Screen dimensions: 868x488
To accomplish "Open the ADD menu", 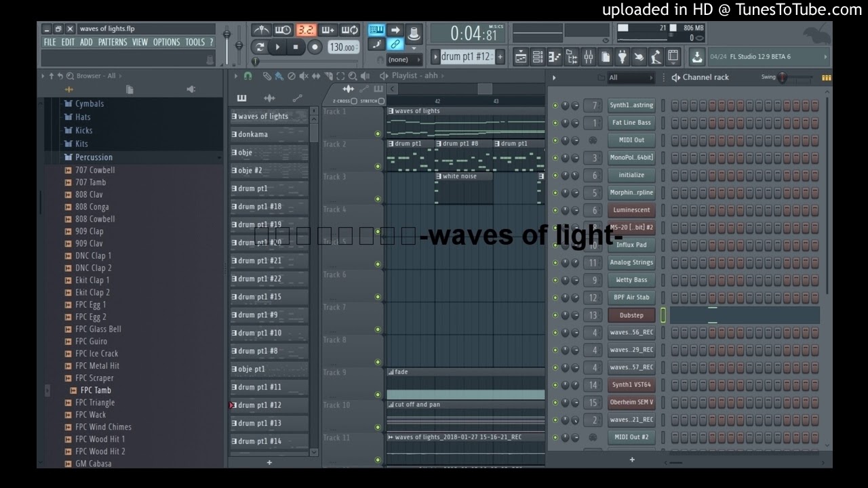I will coord(86,42).
